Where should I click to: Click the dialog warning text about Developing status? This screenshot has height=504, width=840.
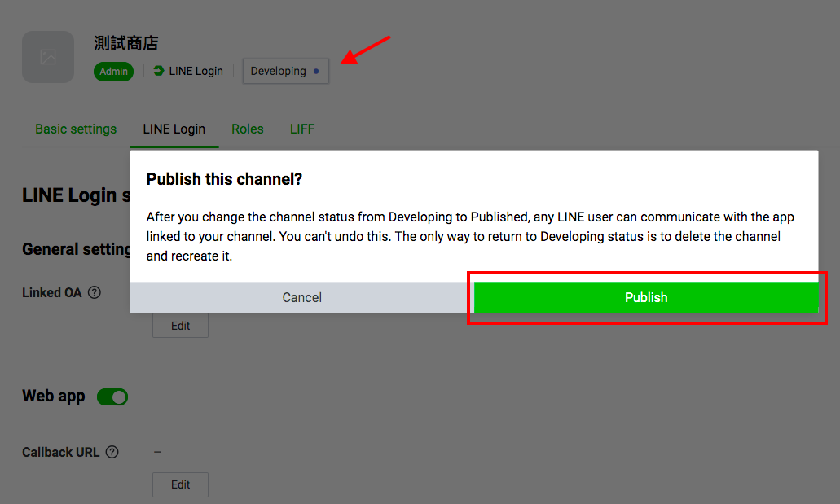[470, 236]
